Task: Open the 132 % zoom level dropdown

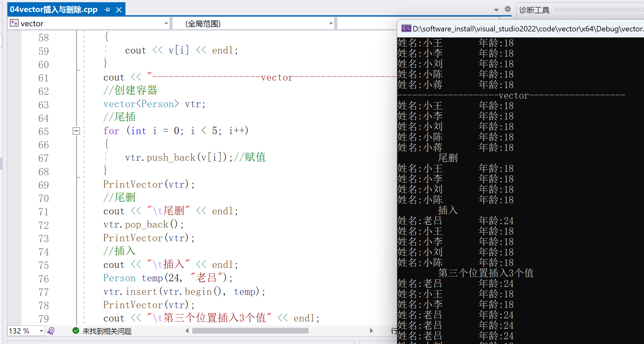Action: coord(41,331)
